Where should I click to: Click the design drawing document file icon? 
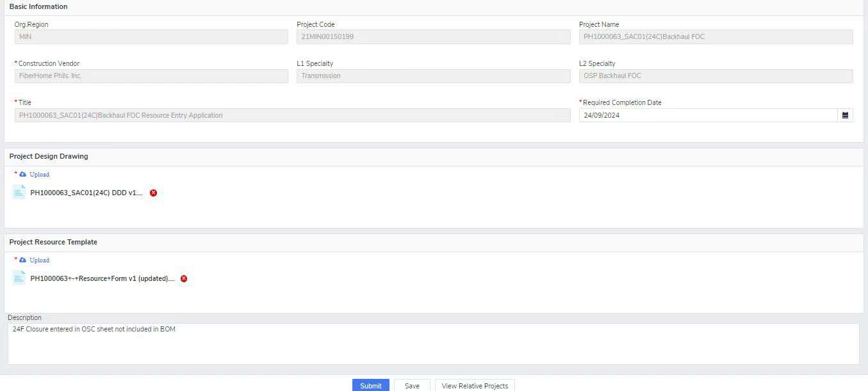tap(19, 192)
